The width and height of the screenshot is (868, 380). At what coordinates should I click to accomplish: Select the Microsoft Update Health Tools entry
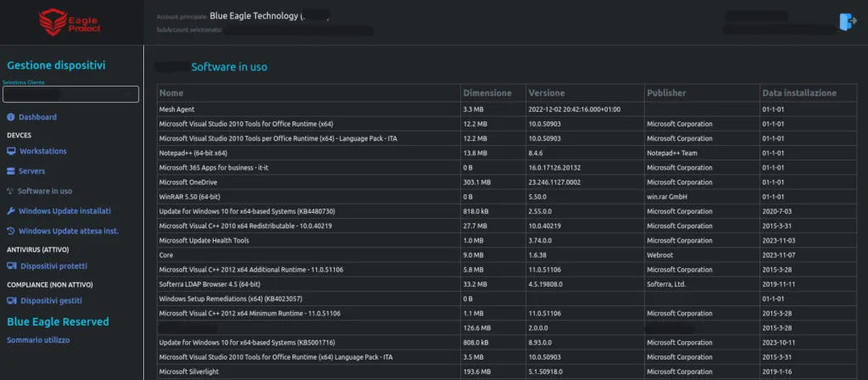[203, 241]
